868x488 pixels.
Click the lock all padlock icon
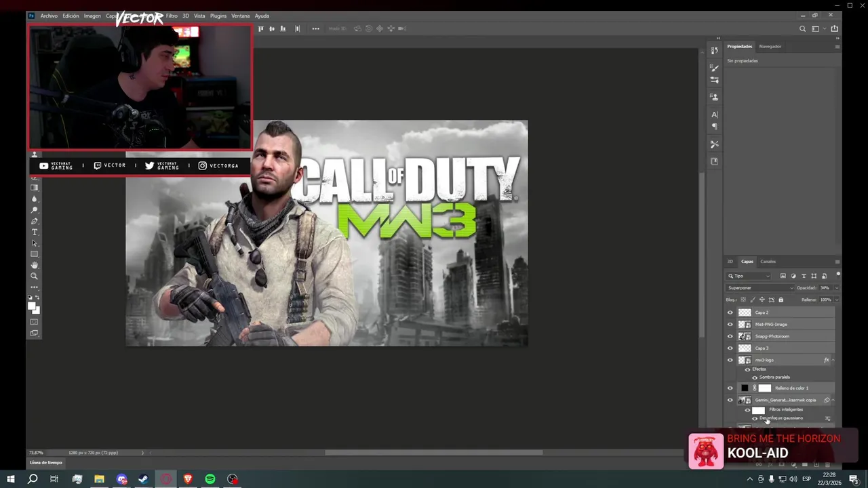click(781, 300)
